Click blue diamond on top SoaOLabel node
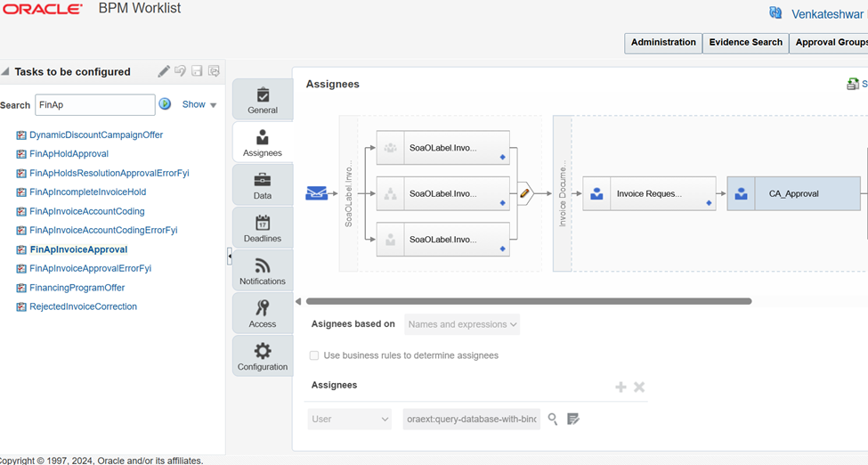This screenshot has width=868, height=465. [503, 158]
